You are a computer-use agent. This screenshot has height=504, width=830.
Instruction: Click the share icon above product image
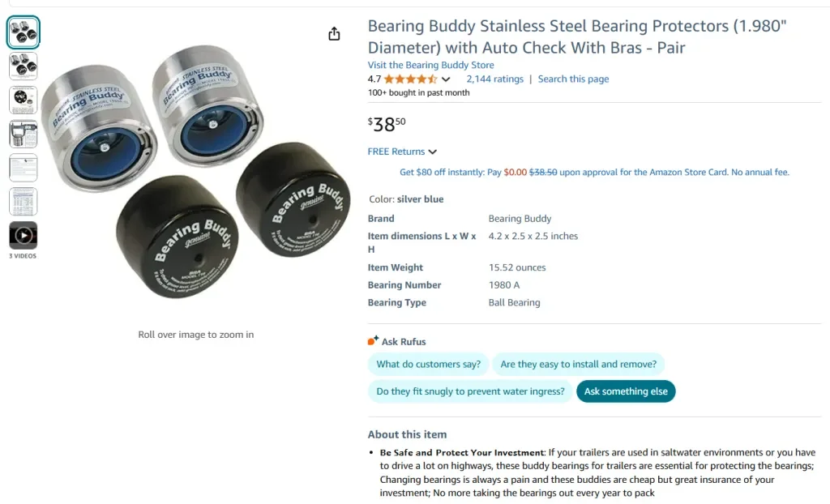click(x=334, y=34)
